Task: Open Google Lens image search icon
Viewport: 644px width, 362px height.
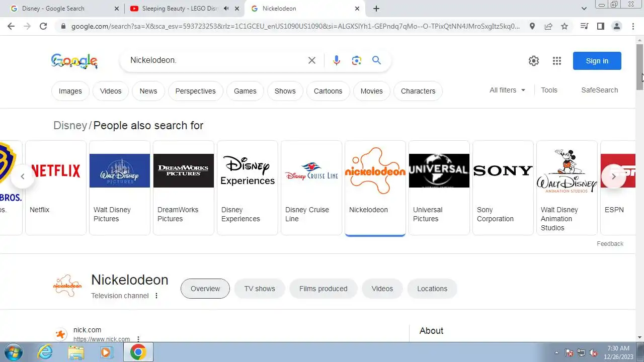Action: [357, 60]
